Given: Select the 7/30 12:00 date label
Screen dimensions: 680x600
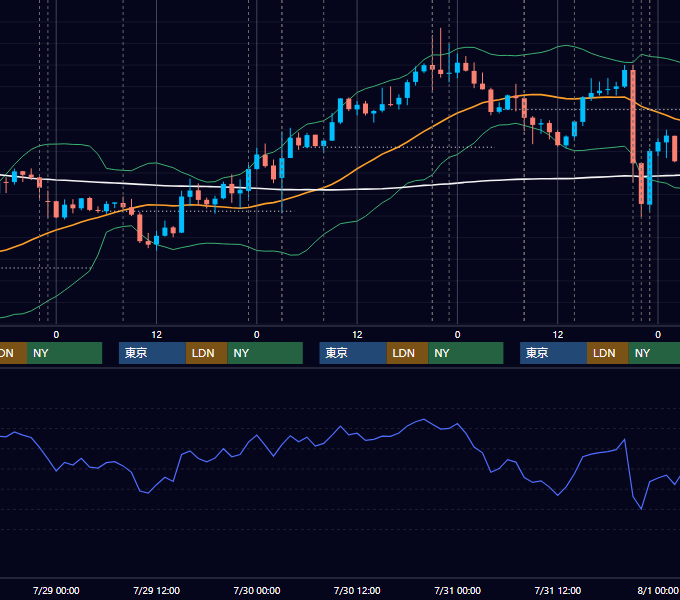Looking at the screenshot, I should [357, 590].
